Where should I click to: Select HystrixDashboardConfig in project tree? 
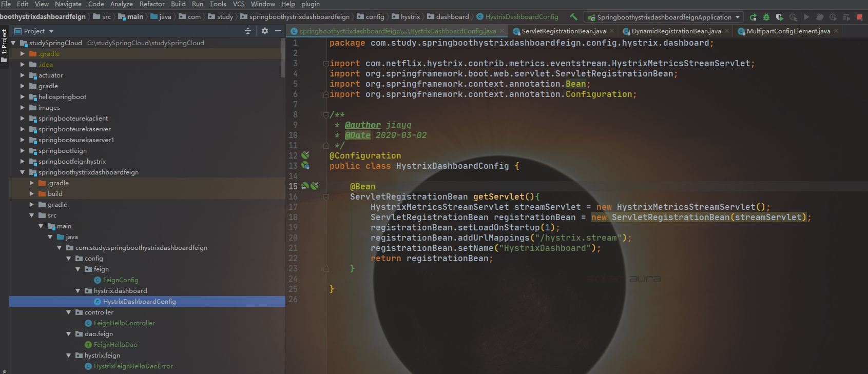[139, 302]
